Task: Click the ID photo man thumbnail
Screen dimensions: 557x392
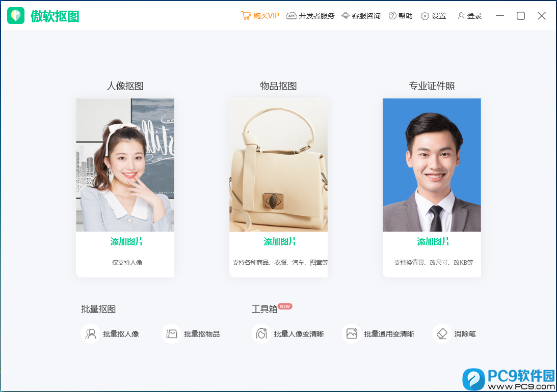Action: click(x=432, y=165)
